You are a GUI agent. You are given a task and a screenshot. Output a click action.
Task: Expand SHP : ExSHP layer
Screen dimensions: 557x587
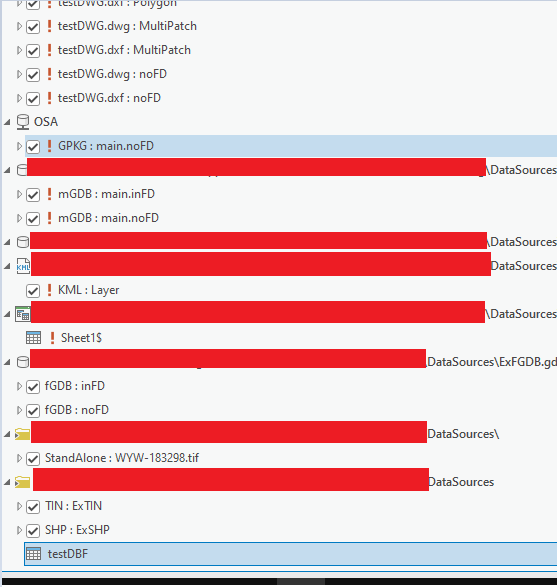click(19, 530)
